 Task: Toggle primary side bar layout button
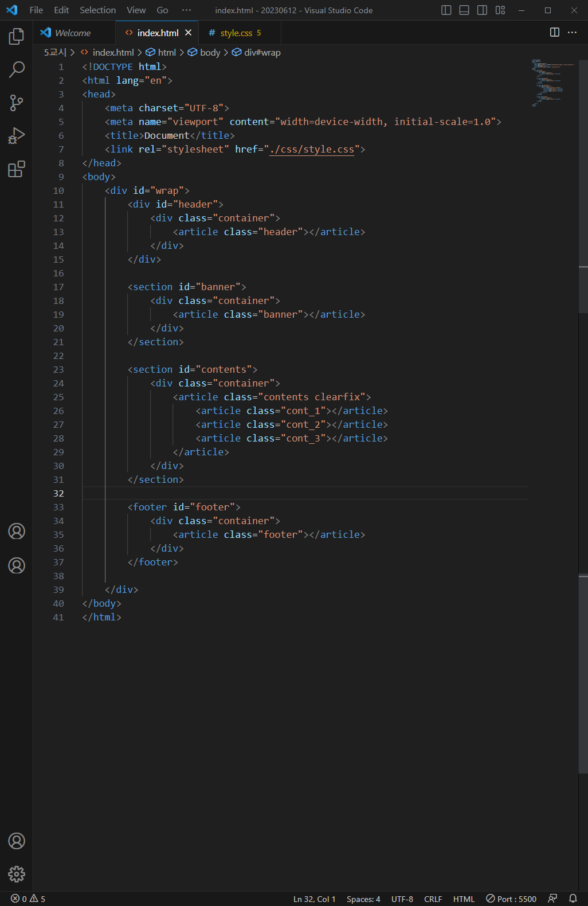(x=446, y=10)
